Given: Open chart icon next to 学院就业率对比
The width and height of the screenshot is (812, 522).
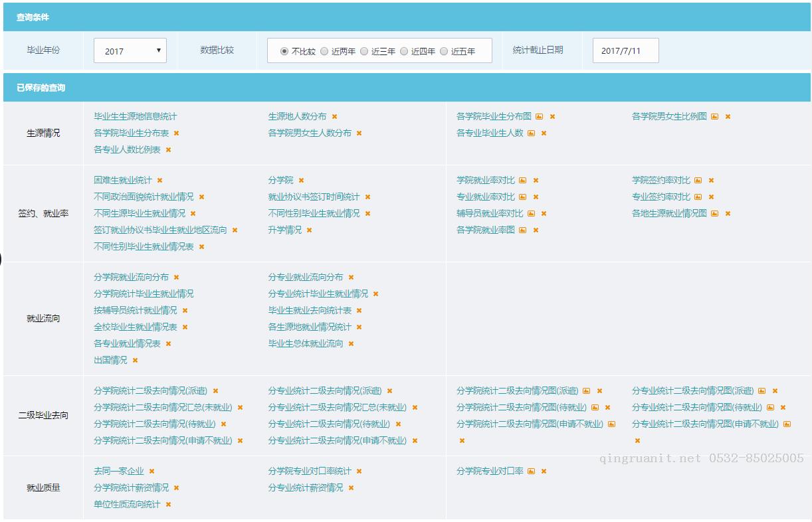Looking at the screenshot, I should point(524,180).
